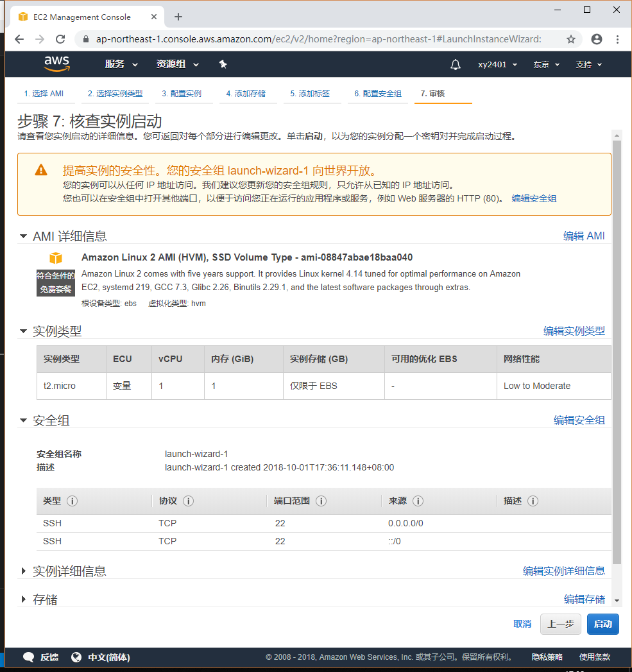This screenshot has width=632, height=672.
Task: Open the 中文(简体) language selector
Action: point(109,657)
